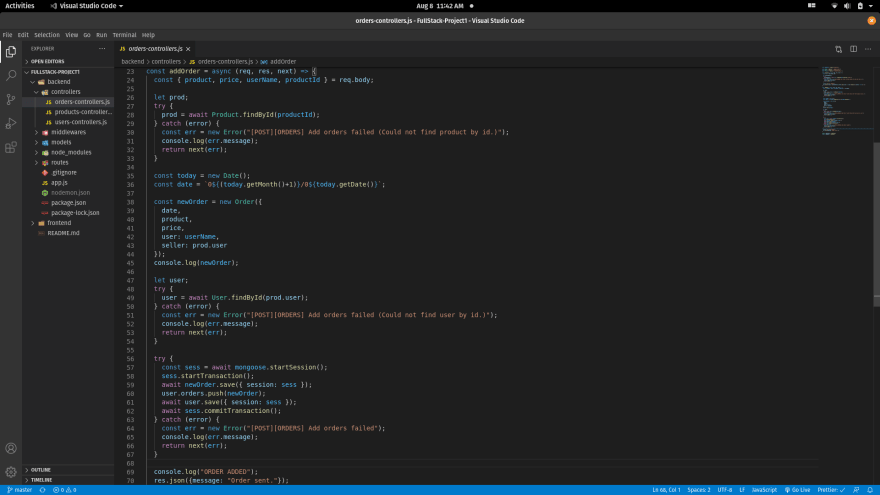Open the File menu
The height and width of the screenshot is (495, 880).
pos(7,35)
